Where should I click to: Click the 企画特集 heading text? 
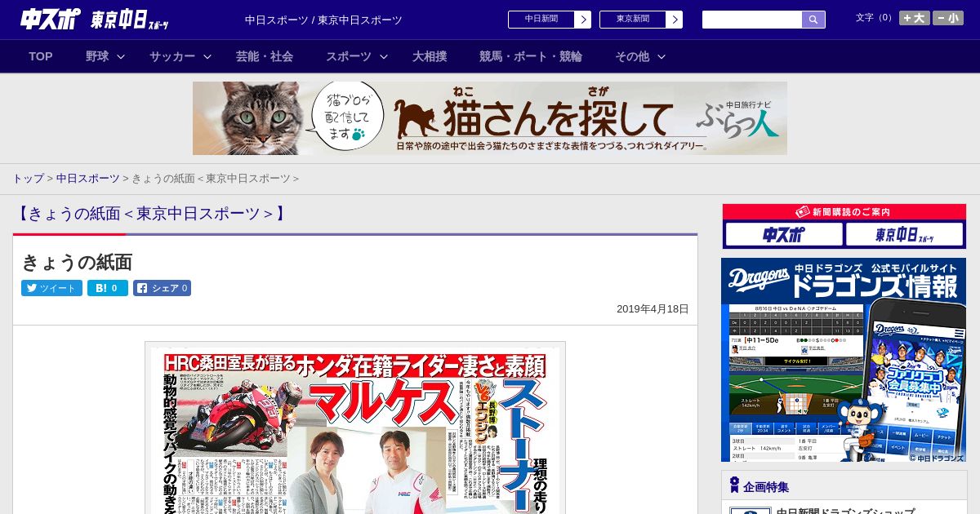[766, 487]
